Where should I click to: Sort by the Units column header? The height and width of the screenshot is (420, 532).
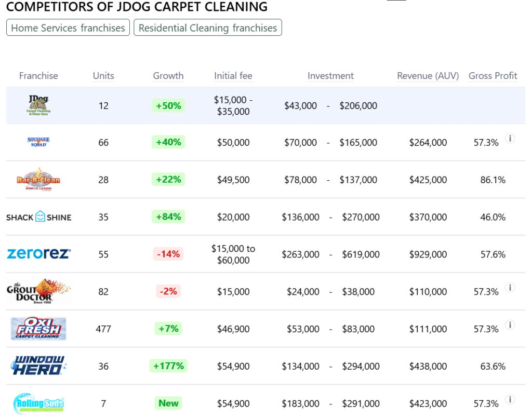coord(103,76)
